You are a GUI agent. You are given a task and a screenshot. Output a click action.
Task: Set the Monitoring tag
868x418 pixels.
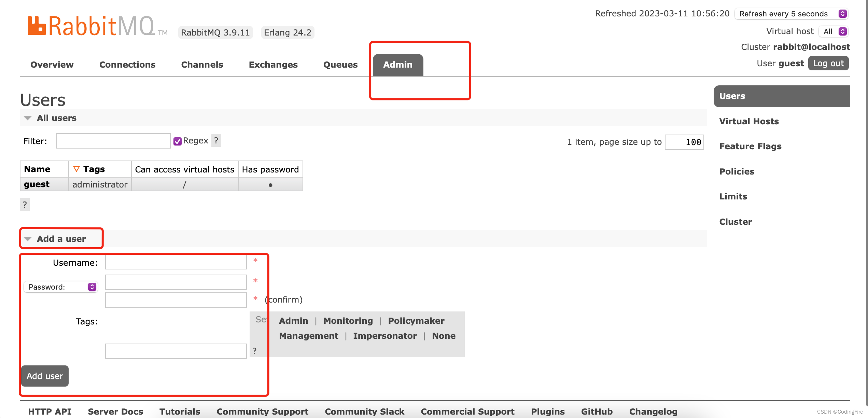pos(348,321)
